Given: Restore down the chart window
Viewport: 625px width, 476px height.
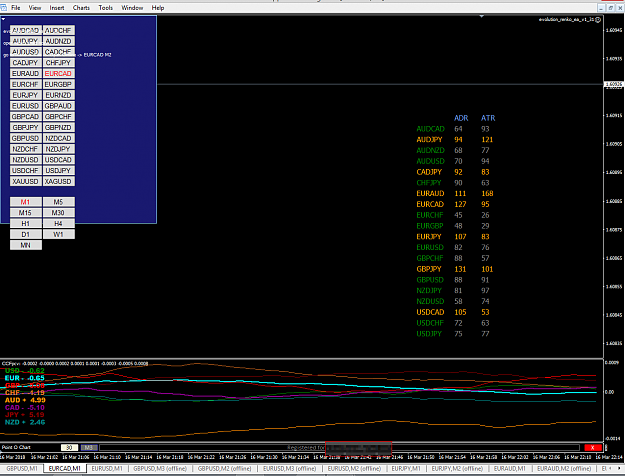Looking at the screenshot, I should (610, 8).
